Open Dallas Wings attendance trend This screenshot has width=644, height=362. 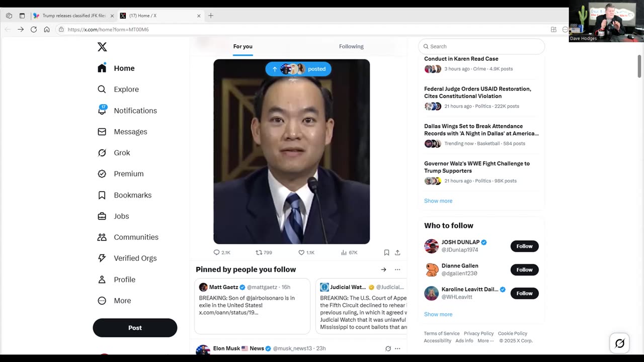tap(481, 135)
